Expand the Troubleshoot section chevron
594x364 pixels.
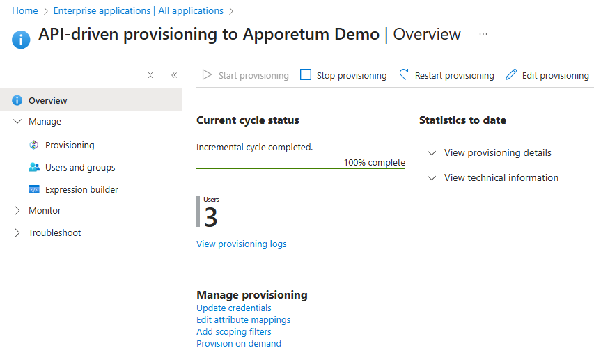(17, 232)
